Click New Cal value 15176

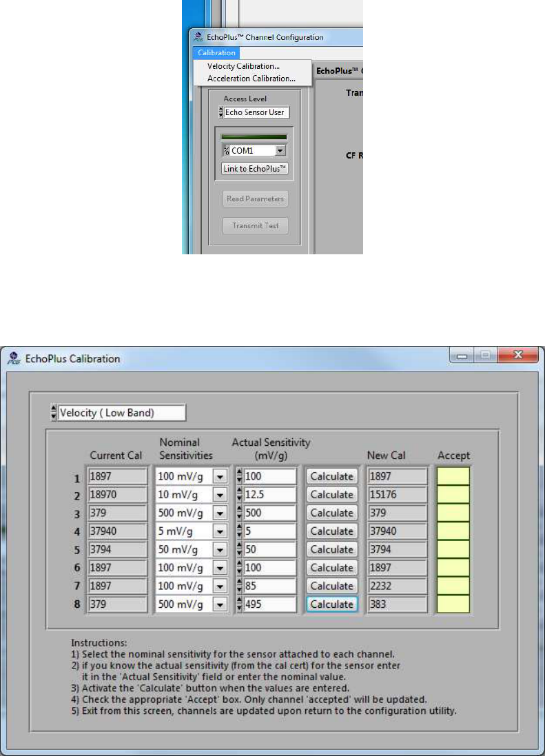[398, 495]
